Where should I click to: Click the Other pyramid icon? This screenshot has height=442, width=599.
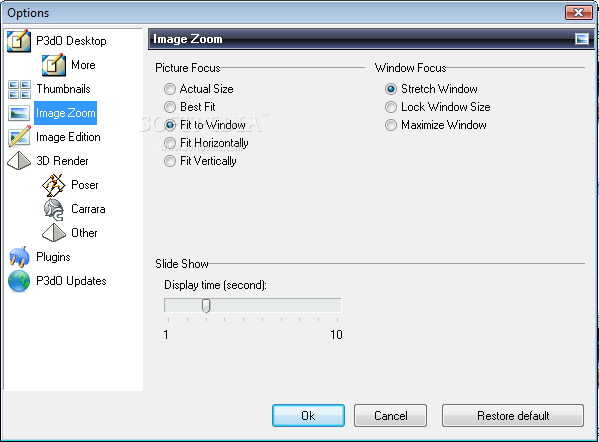pos(53,233)
